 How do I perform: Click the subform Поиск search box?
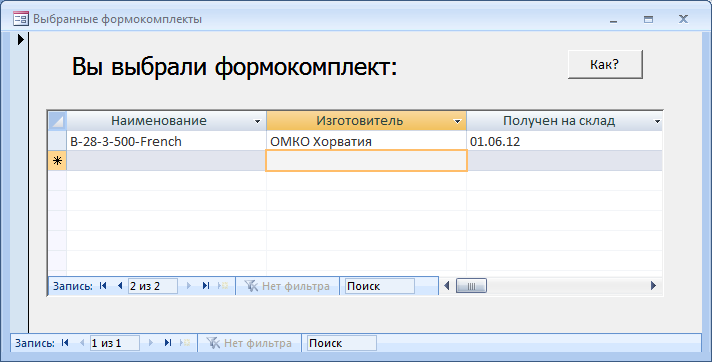[x=380, y=286]
